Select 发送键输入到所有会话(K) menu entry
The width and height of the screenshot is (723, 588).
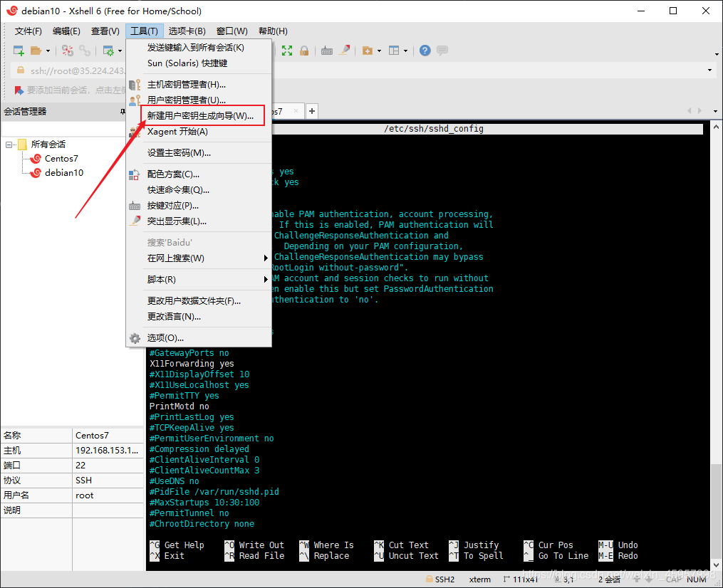pyautogui.click(x=199, y=48)
